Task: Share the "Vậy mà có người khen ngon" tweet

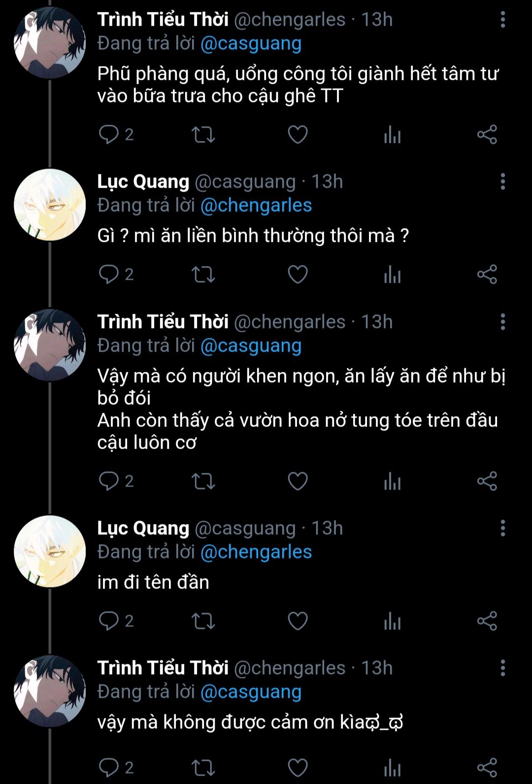Action: click(x=487, y=481)
